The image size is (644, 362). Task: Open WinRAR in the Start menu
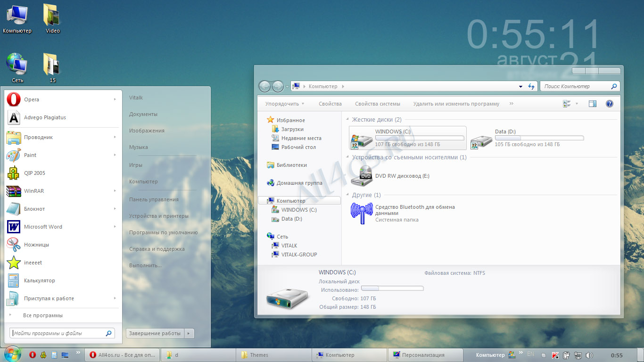(62, 191)
